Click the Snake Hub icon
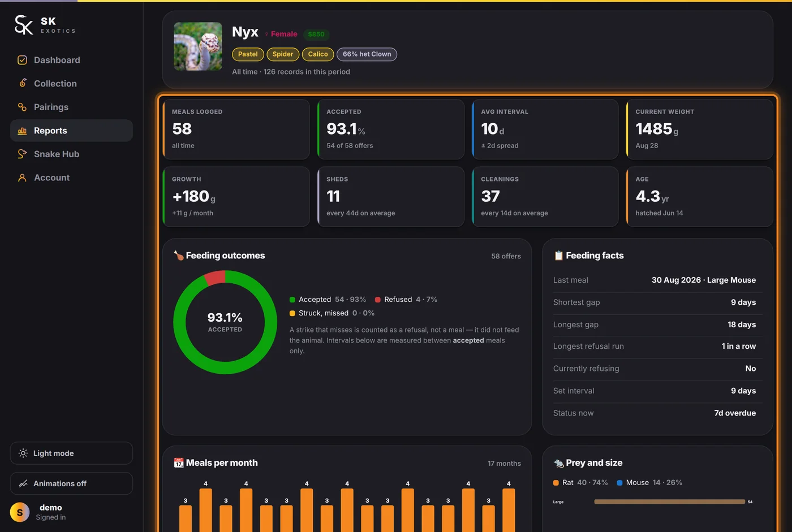Viewport: 792px width, 532px height. [23, 154]
